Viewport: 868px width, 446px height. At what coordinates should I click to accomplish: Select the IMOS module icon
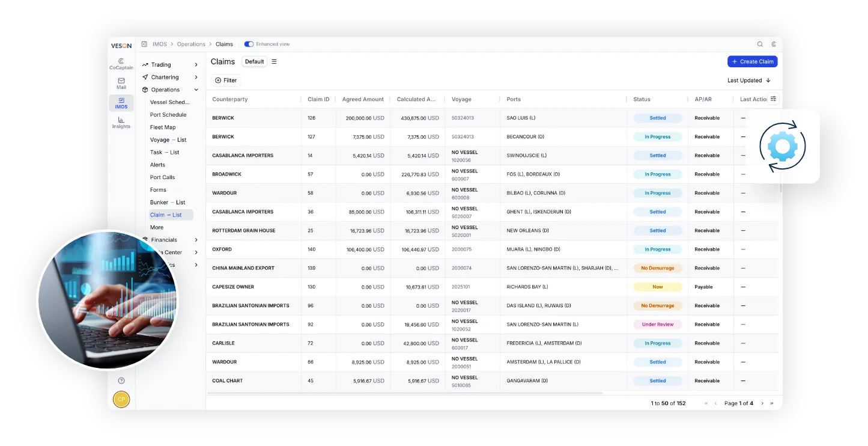pos(121,103)
